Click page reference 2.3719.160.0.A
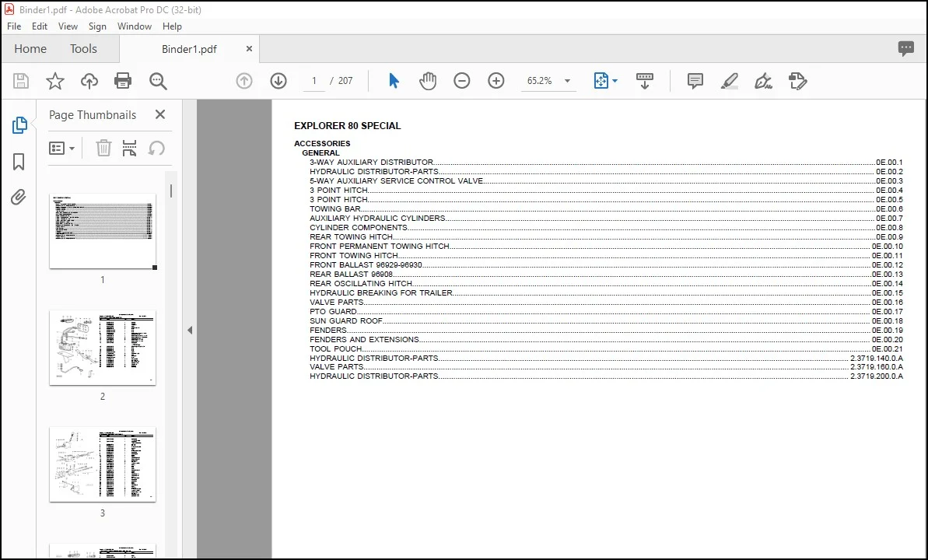Screen dimensions: 928x560 [x=877, y=367]
